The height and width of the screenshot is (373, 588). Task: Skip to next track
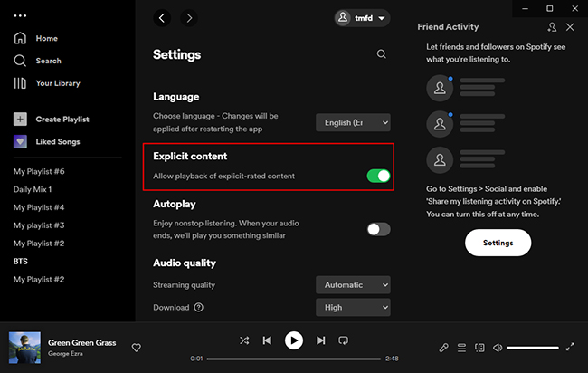pos(320,340)
